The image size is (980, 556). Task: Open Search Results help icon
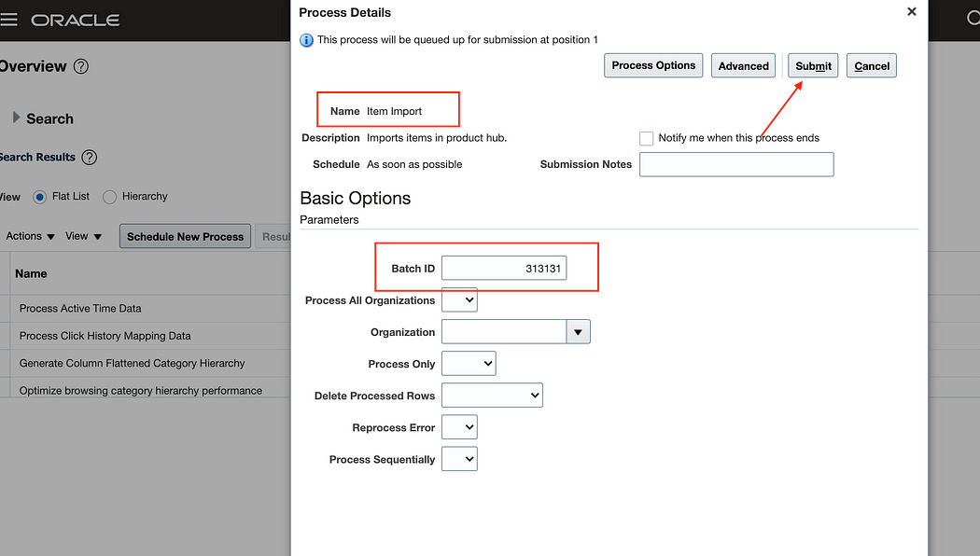click(90, 158)
